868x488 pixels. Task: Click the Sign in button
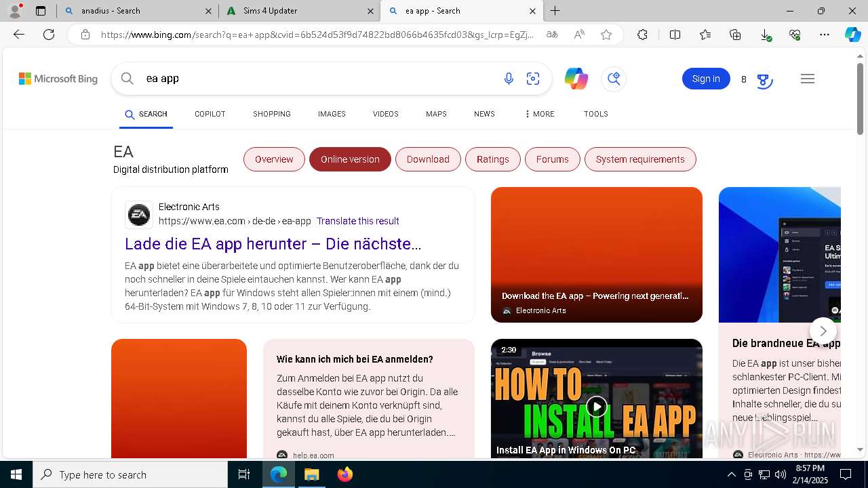[x=706, y=79]
